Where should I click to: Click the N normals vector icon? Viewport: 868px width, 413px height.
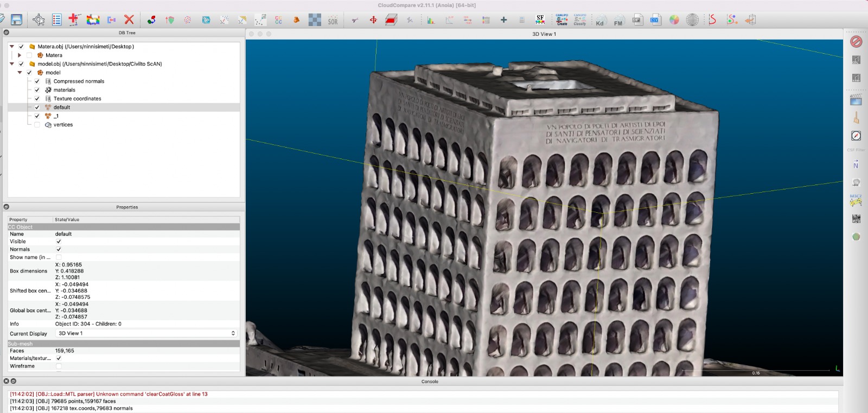point(856,165)
